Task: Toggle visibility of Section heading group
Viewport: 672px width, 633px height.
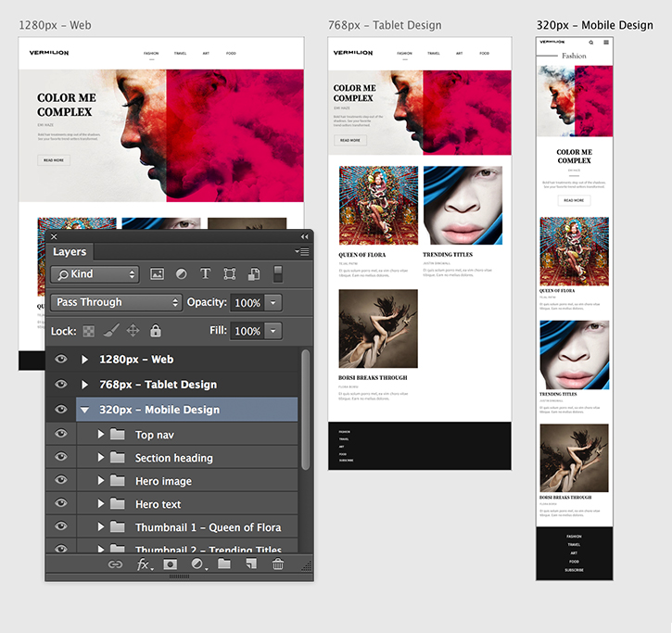Action: (61, 457)
